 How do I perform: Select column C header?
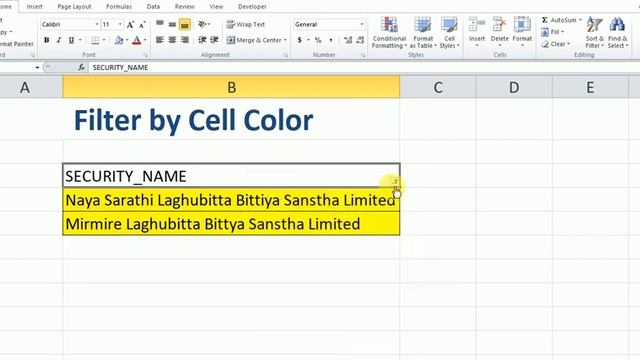(438, 87)
